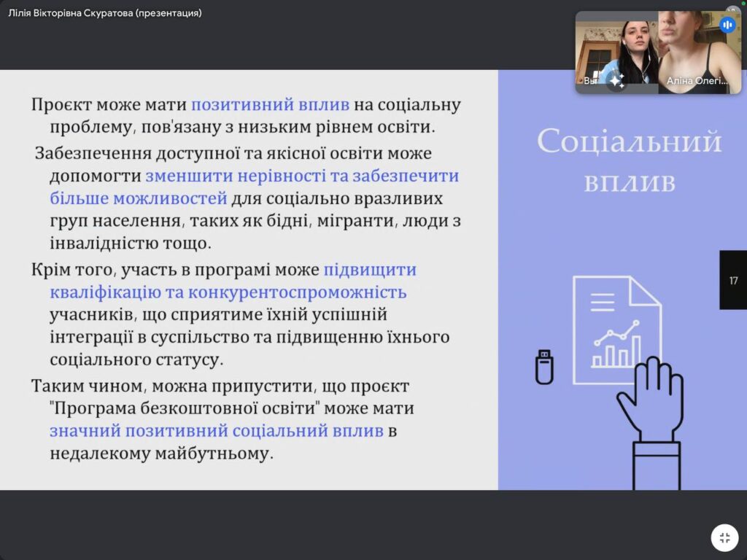Click highlighted phrase зменшити нерівності та забезпечити

point(302,176)
